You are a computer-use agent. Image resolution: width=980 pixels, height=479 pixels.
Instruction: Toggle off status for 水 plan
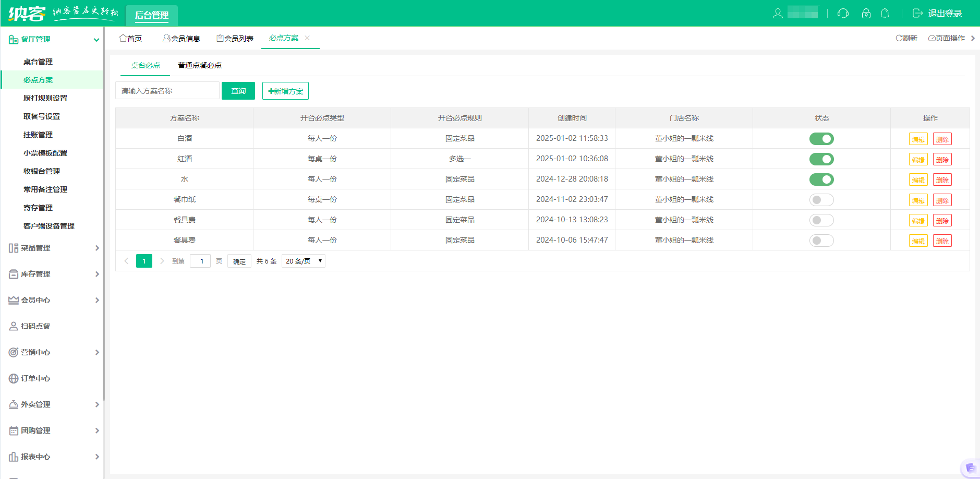click(x=821, y=179)
